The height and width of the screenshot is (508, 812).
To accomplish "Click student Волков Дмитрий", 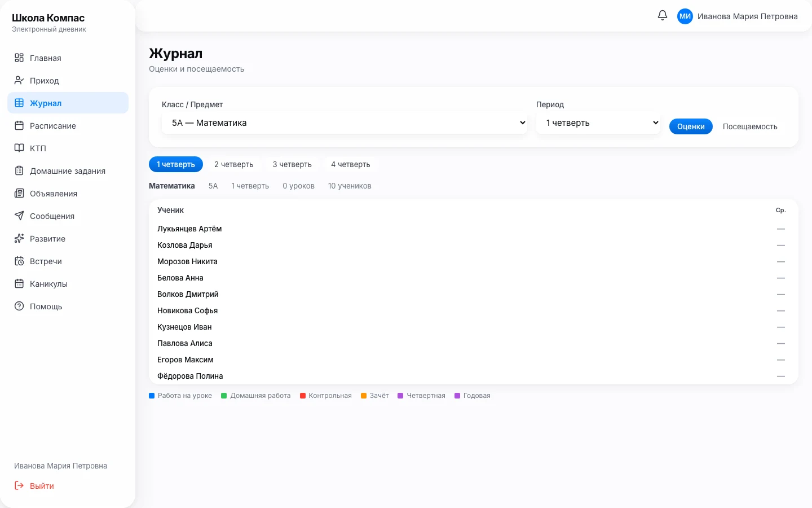I will point(188,294).
